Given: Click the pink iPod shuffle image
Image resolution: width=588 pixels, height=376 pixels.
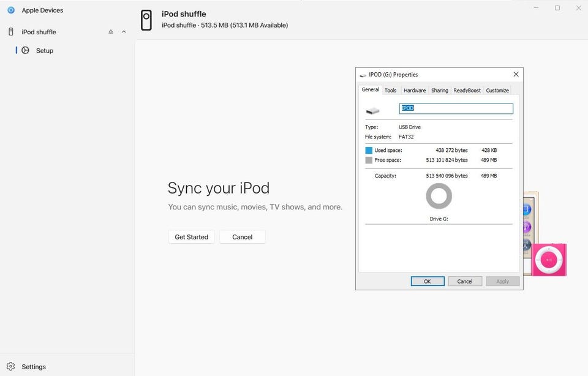Looking at the screenshot, I should tap(549, 260).
